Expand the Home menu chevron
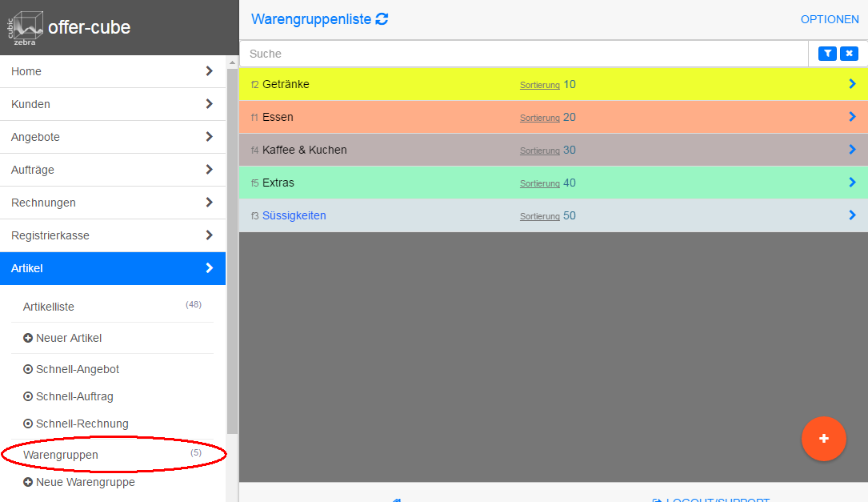This screenshot has width=868, height=502. click(209, 71)
